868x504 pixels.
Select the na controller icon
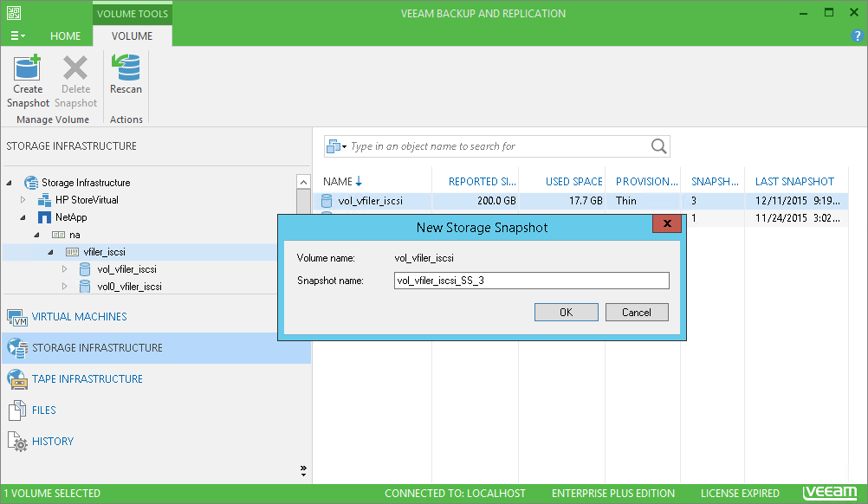coord(58,235)
